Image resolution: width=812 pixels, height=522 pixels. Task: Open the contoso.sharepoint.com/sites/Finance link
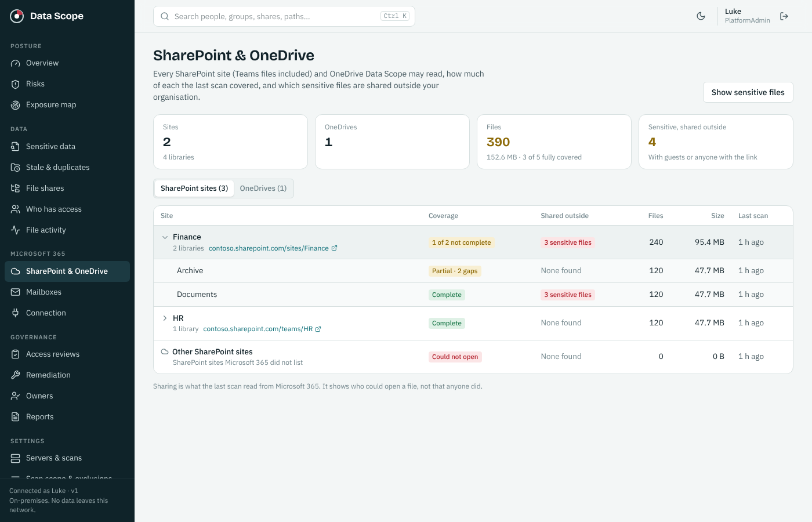[273, 248]
